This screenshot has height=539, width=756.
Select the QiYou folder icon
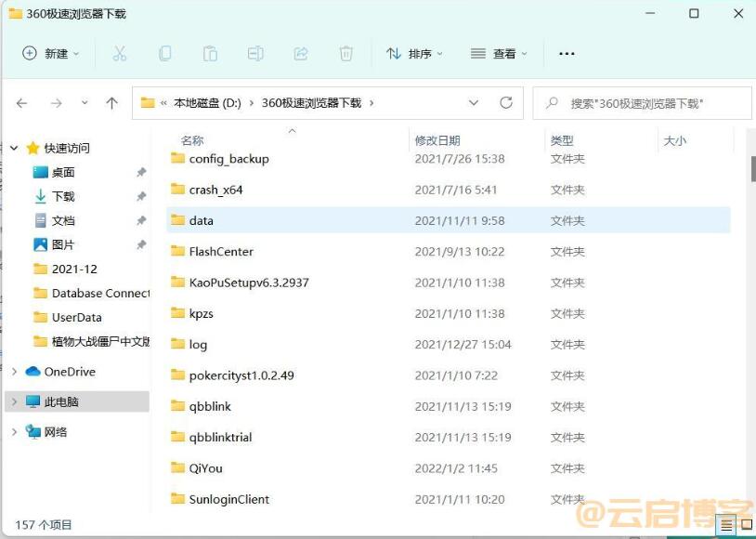tap(178, 467)
